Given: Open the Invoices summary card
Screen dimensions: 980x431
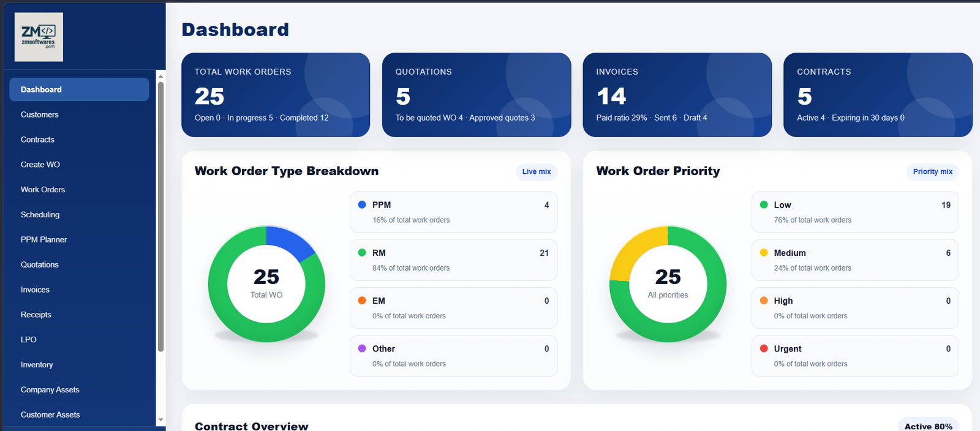Looking at the screenshot, I should pyautogui.click(x=677, y=95).
